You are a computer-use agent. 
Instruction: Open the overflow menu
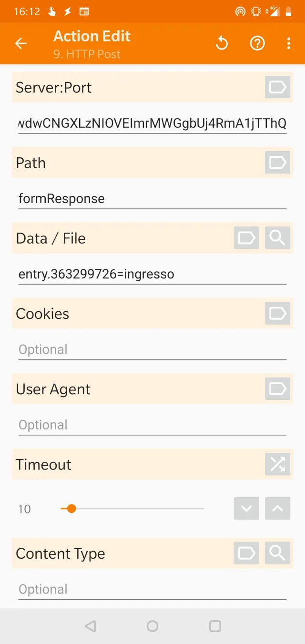click(289, 43)
